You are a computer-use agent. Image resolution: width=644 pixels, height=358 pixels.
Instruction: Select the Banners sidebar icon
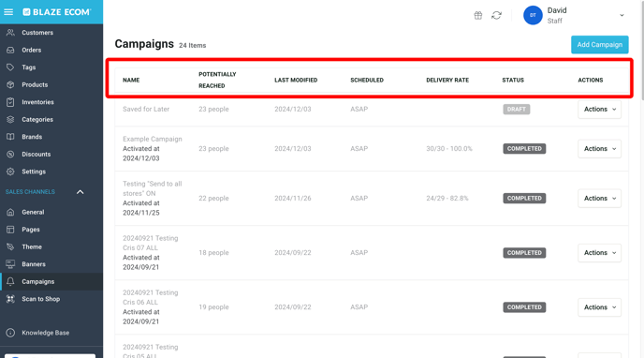(x=10, y=264)
